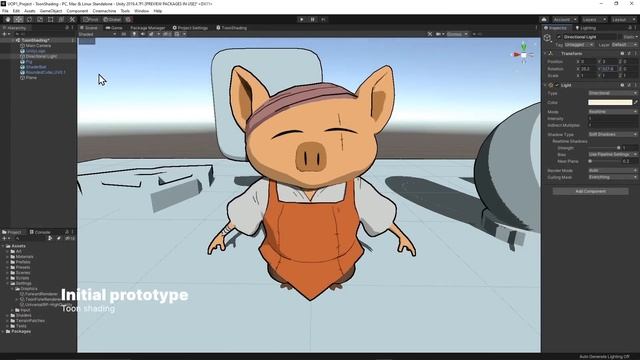Collapse the Settings folder in Project
This screenshot has height=360, width=640.
[x=8, y=283]
